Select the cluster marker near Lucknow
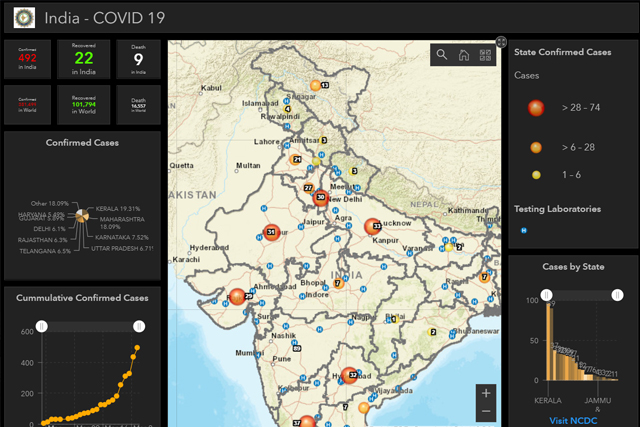The width and height of the screenshot is (640, 427). pyautogui.click(x=373, y=227)
